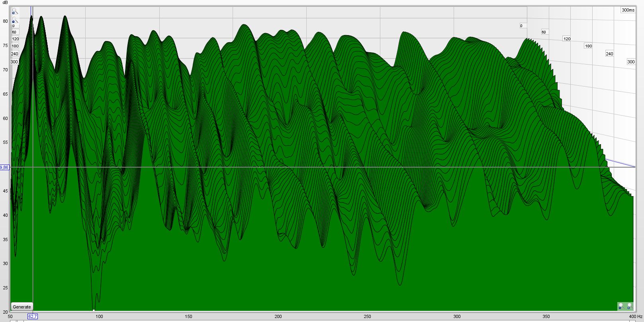Click the 30 dB axis label

5,263
